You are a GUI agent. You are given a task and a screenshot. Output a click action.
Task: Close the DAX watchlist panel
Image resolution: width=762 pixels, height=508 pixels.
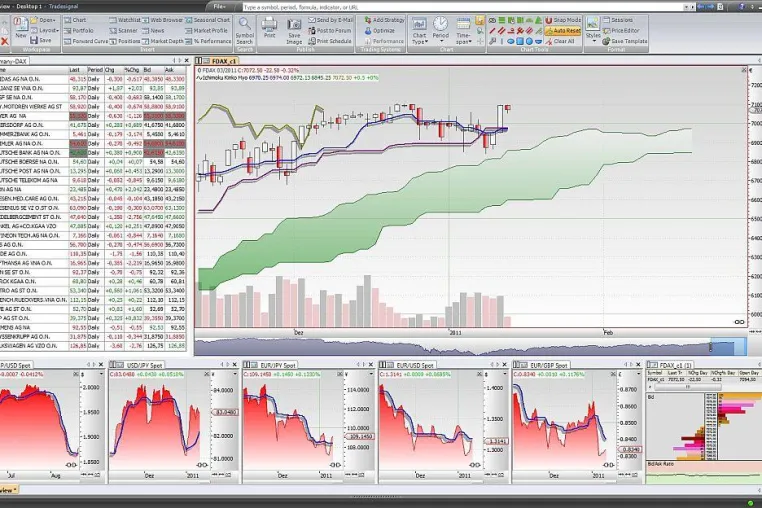pyautogui.click(x=187, y=61)
